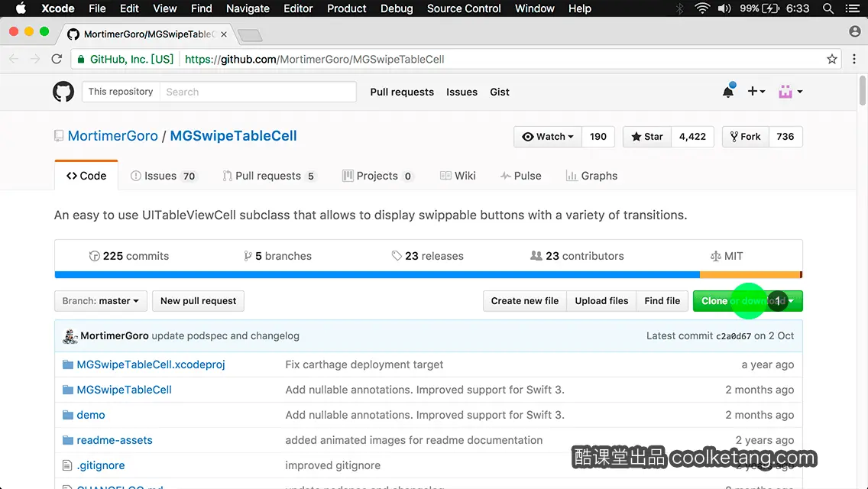Switch to the Code tab
This screenshot has width=868, height=489.
click(86, 176)
